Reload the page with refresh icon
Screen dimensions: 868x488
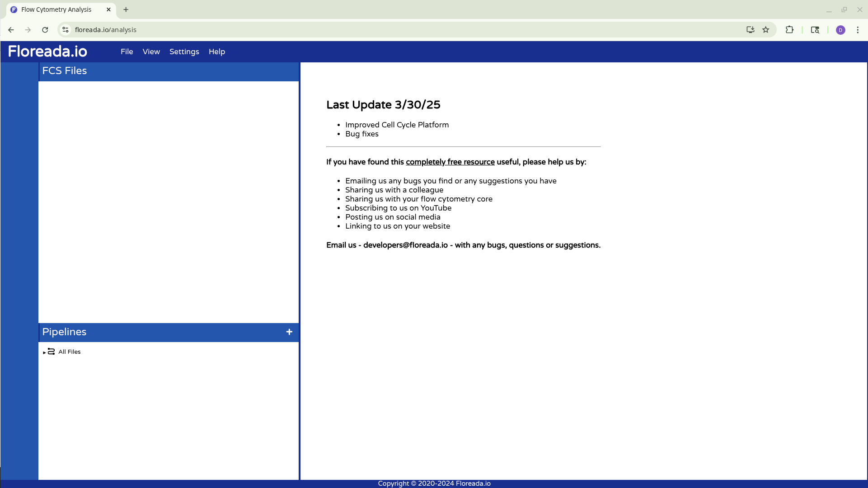pos(45,30)
